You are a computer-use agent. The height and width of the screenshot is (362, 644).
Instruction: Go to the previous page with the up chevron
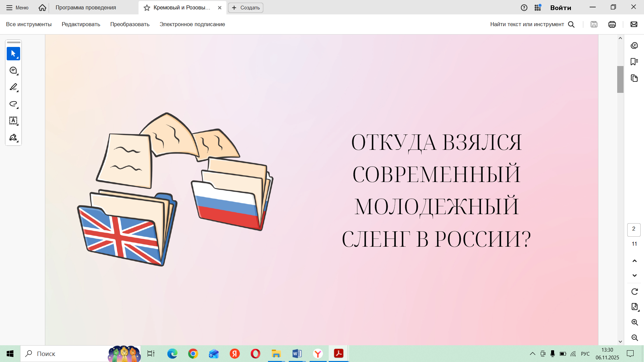click(x=634, y=261)
